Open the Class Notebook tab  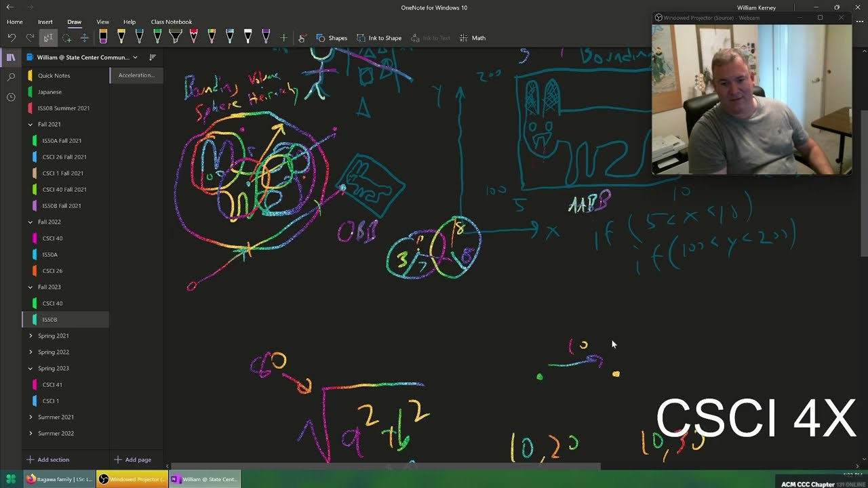[171, 22]
